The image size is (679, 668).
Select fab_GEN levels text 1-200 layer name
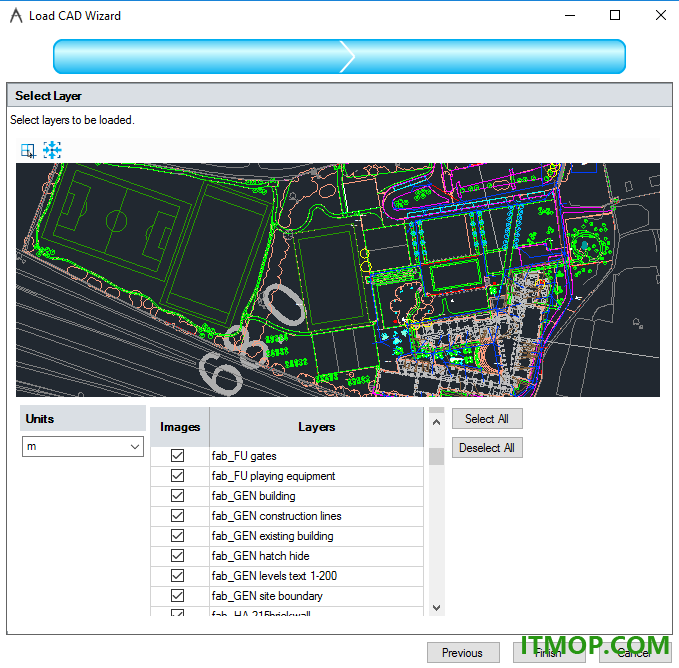(x=274, y=575)
